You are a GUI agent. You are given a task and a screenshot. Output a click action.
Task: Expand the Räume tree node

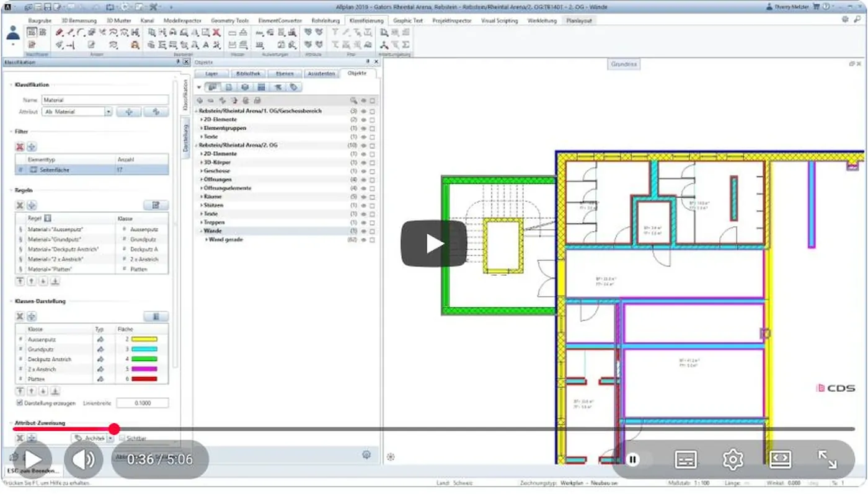[201, 196]
